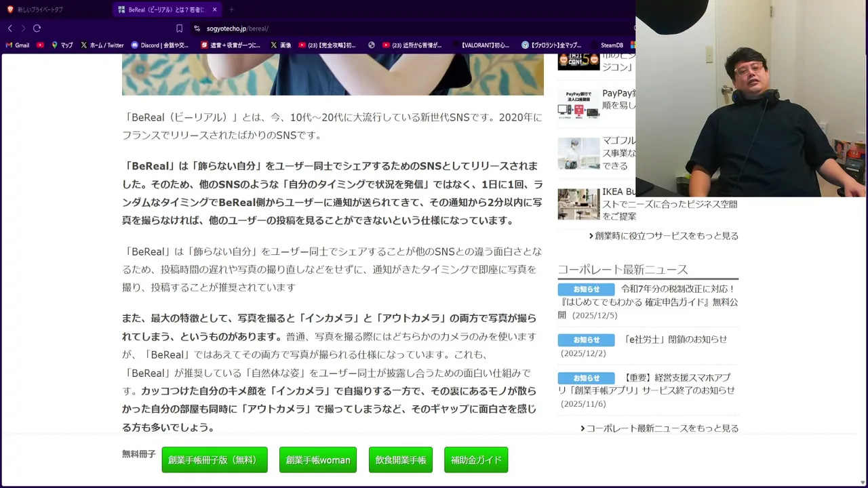The height and width of the screenshot is (488, 868).
Task: Click the PayPay sidebar article title
Action: (x=619, y=99)
